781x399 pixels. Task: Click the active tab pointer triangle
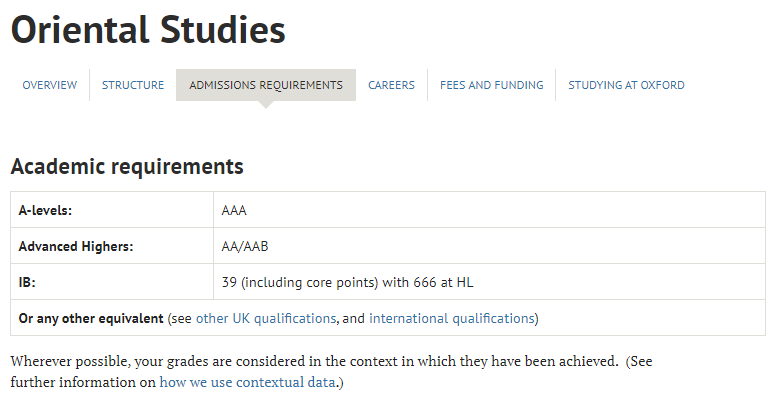(x=266, y=105)
